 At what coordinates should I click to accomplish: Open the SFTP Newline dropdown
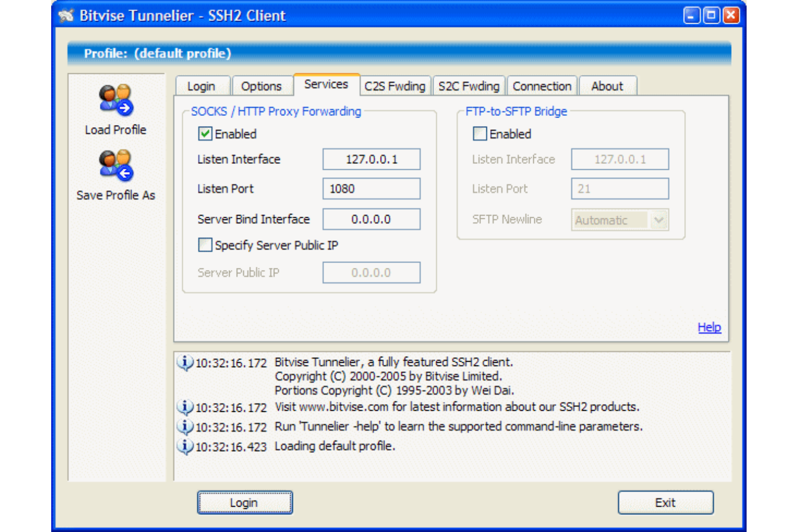pyautogui.click(x=660, y=220)
